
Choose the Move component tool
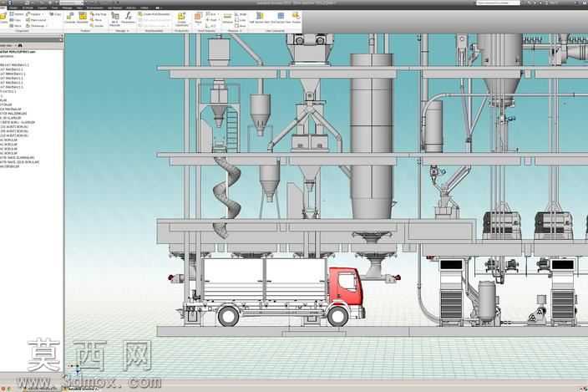[96, 20]
